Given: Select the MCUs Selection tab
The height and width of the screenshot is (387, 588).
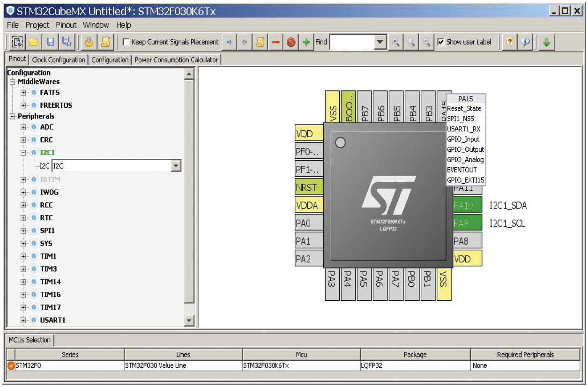Looking at the screenshot, I should pyautogui.click(x=29, y=340).
